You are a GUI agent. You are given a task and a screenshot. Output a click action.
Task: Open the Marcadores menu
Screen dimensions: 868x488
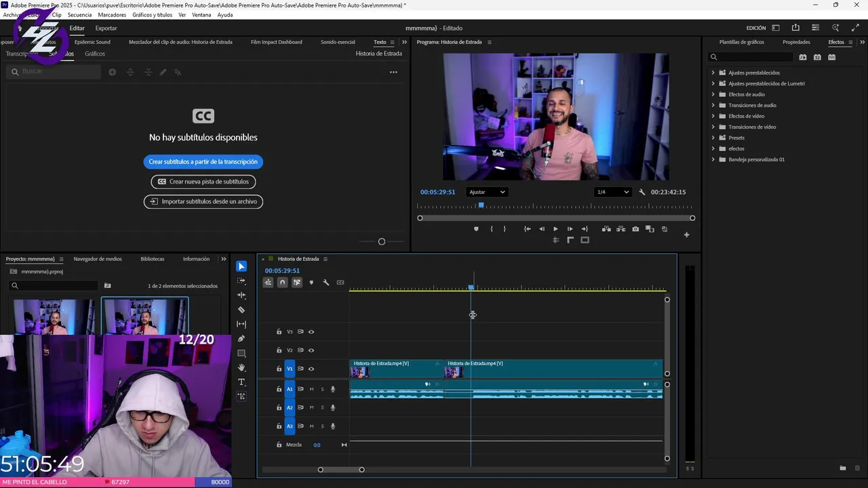coord(112,15)
